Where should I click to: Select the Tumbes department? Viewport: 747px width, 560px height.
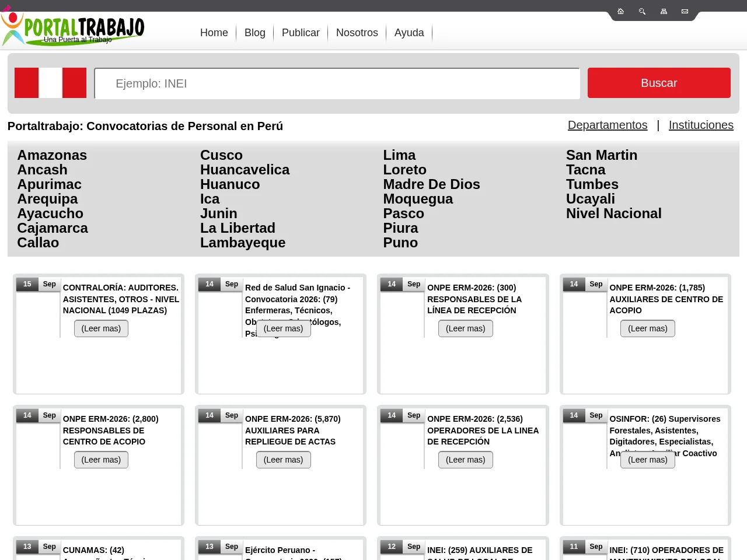click(x=592, y=184)
